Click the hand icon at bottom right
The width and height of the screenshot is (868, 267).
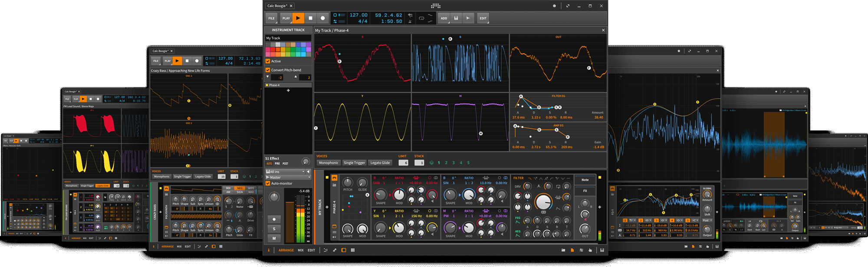tap(590, 250)
